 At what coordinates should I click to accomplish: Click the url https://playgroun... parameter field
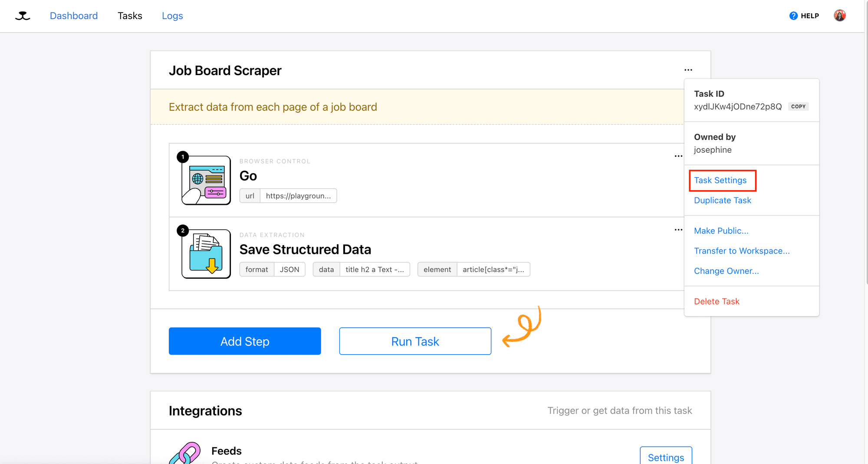pyautogui.click(x=288, y=196)
